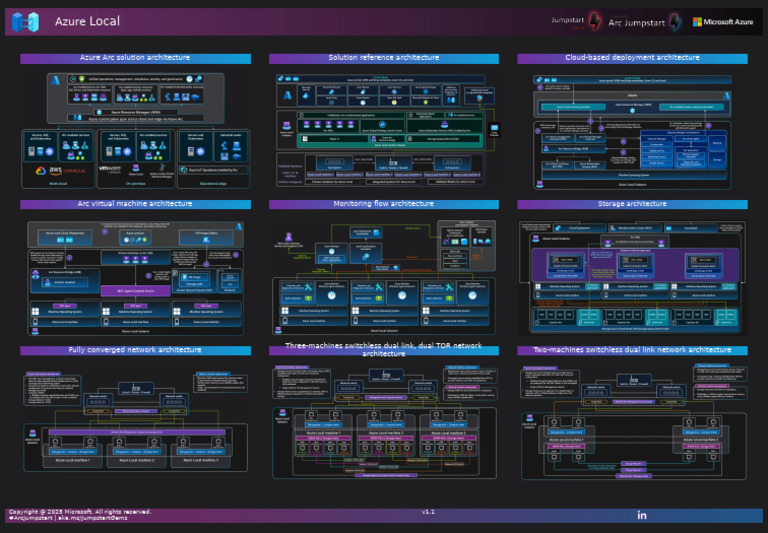
Task: Select the Two-machines switchless dual link heading
Action: (632, 350)
